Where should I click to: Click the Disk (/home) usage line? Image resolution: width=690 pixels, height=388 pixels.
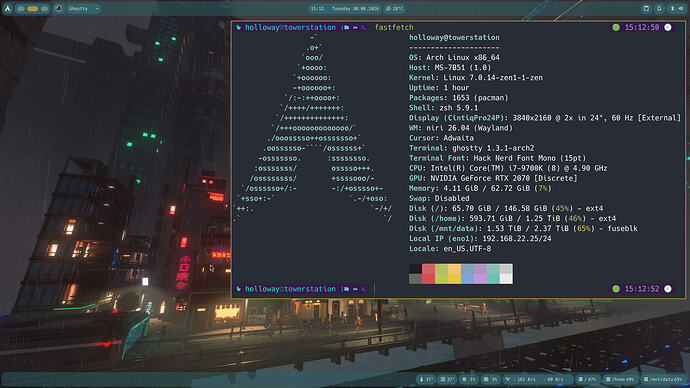(512, 219)
